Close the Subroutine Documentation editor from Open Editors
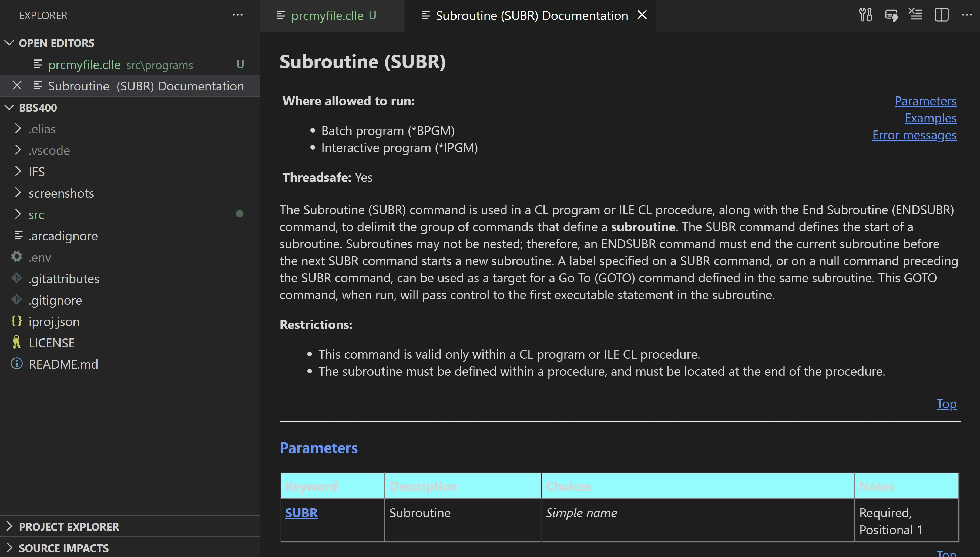 click(17, 85)
